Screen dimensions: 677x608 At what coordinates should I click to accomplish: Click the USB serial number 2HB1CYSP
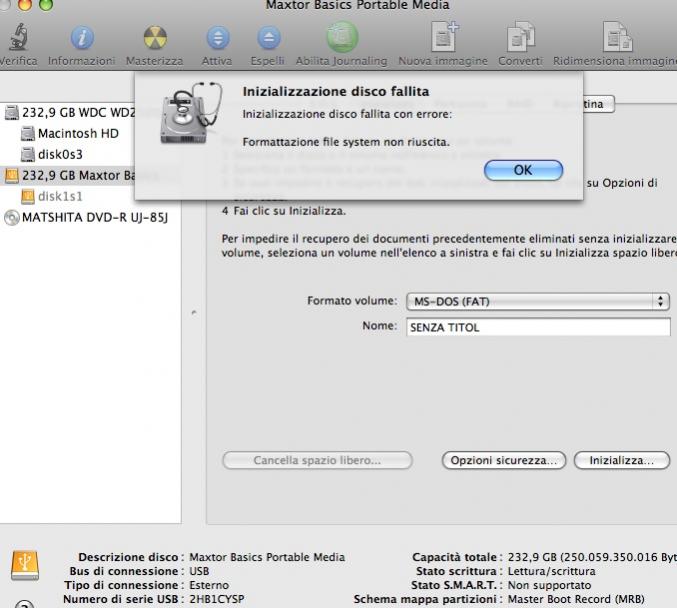[x=217, y=599]
